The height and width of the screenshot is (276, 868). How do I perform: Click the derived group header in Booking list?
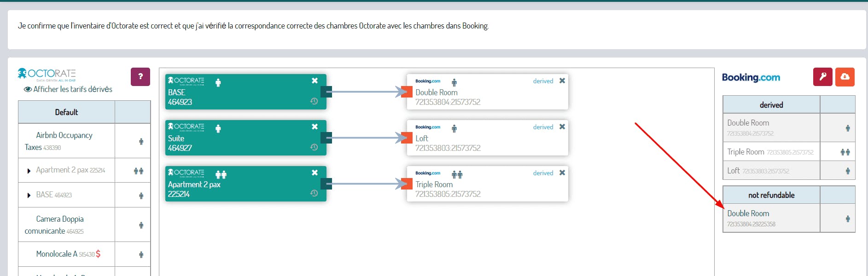pos(771,105)
